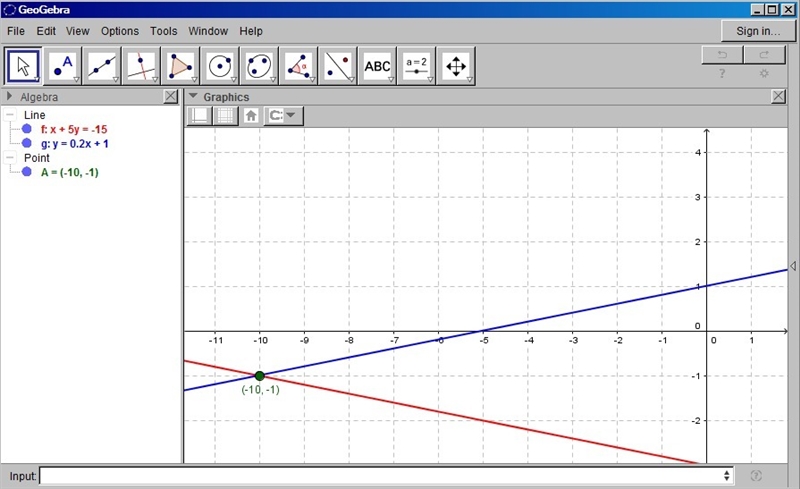Click the Sign in... button

click(758, 31)
